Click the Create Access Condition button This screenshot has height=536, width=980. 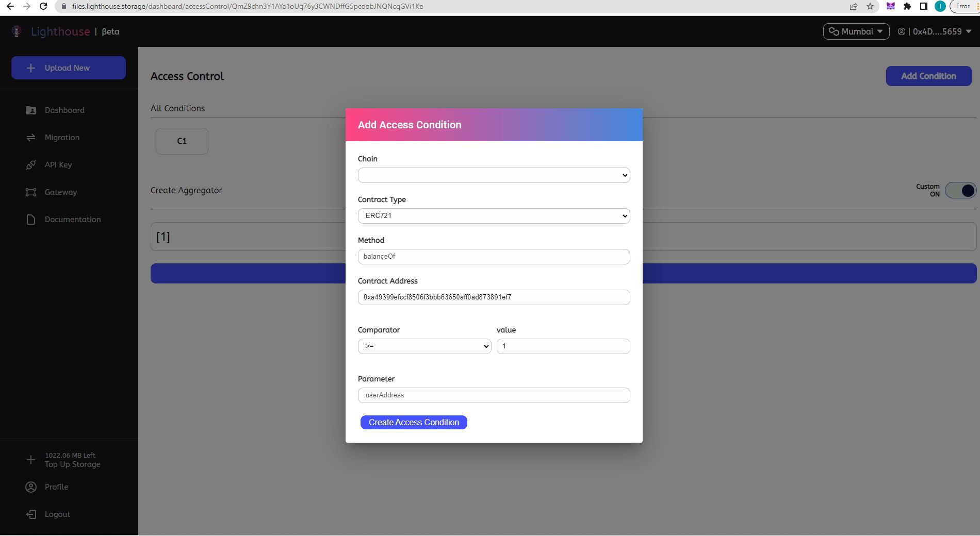pos(414,422)
